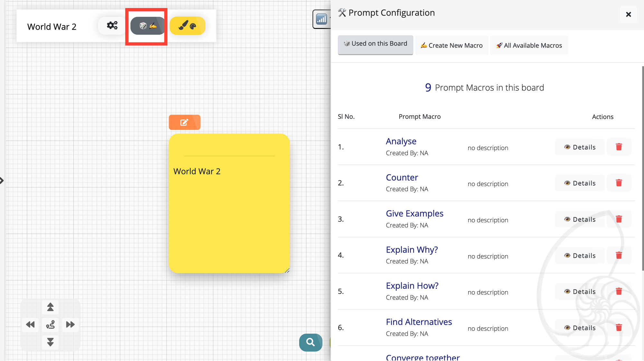Delete the Analyse macro

pos(619,147)
